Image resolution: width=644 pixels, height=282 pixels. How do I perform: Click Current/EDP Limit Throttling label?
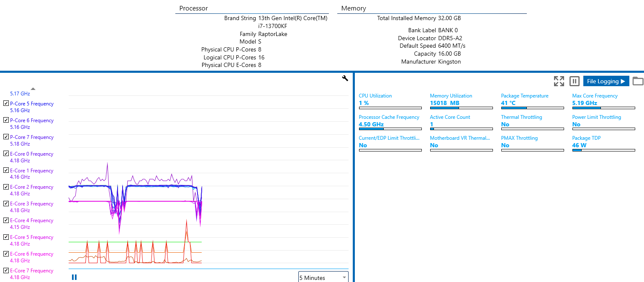(x=390, y=138)
